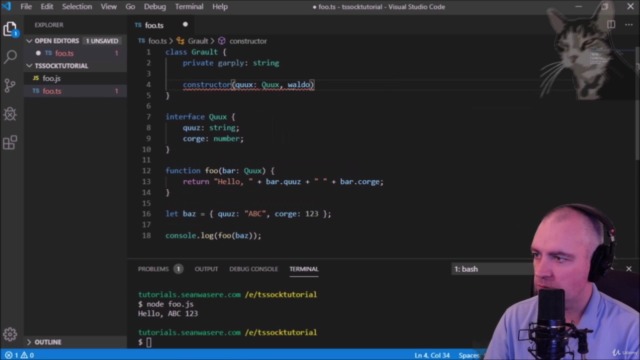The height and width of the screenshot is (360, 640).
Task: Click the VS Code logo icon
Action: 7,6
